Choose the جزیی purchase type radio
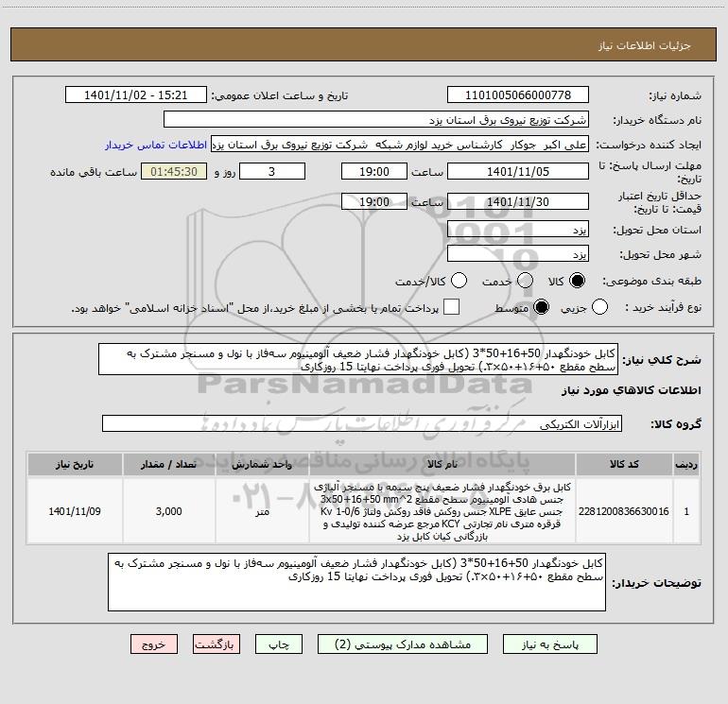This screenshot has width=728, height=704. point(599,307)
